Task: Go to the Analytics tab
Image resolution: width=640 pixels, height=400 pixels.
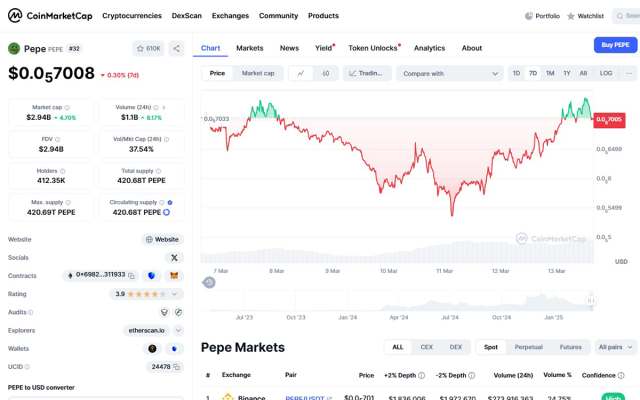Action: point(429,48)
